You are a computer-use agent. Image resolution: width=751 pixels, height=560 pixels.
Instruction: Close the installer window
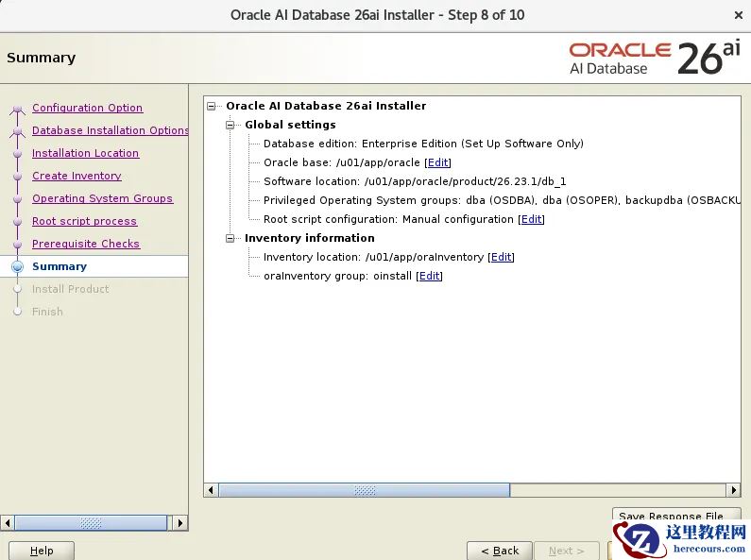coord(738,15)
